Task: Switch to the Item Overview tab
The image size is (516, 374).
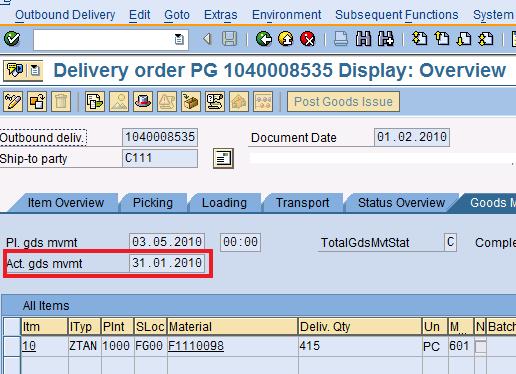Action: click(66, 203)
